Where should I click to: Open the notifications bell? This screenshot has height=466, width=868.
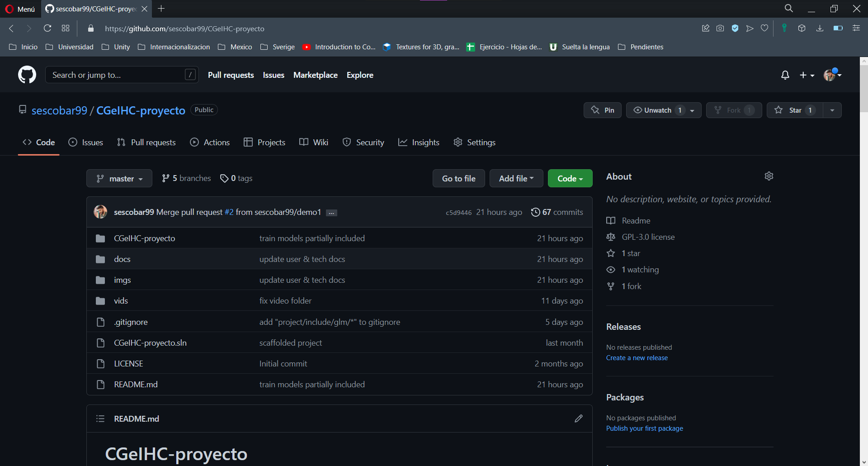tap(785, 75)
